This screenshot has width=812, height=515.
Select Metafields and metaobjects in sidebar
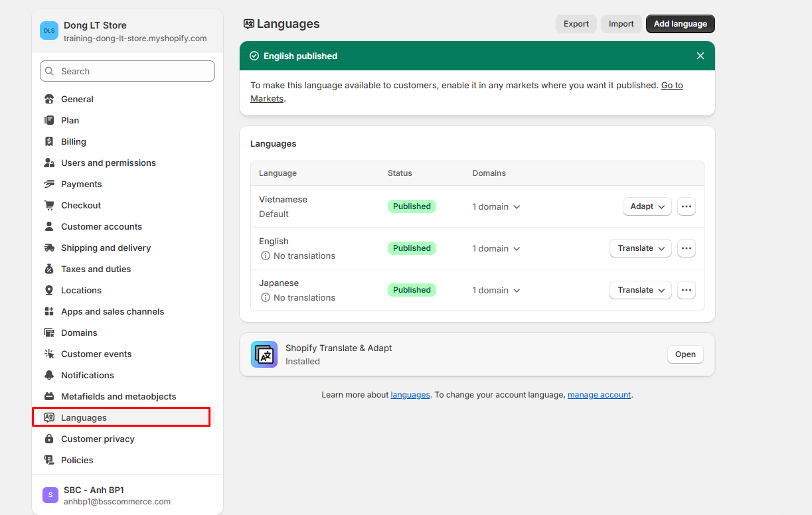coord(118,396)
